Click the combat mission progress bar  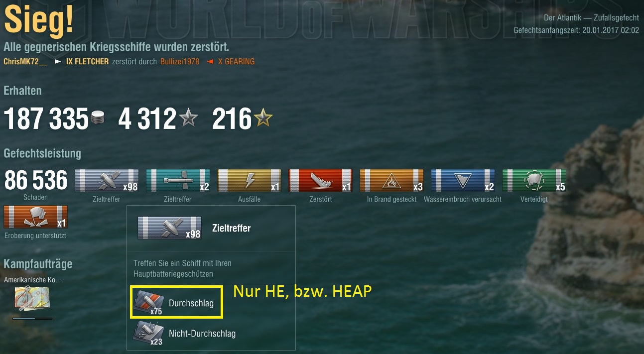coord(32,318)
